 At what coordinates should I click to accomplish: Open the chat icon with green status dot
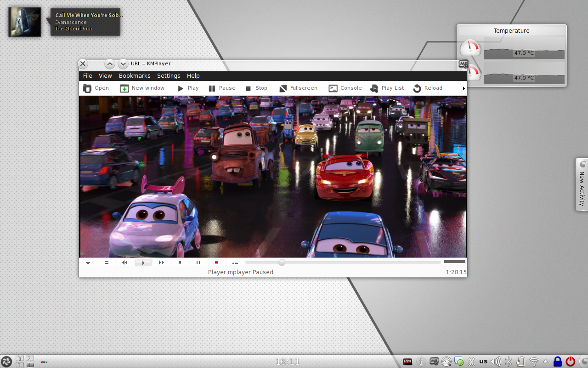tap(459, 362)
